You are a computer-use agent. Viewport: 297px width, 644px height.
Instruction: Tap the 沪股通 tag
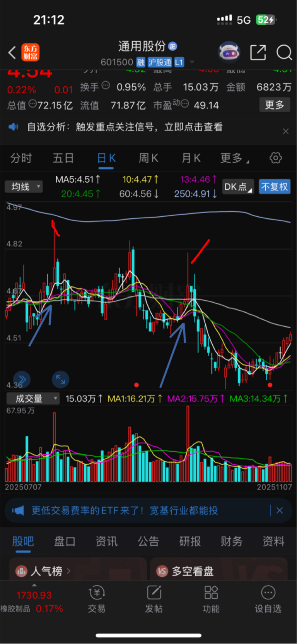click(160, 62)
